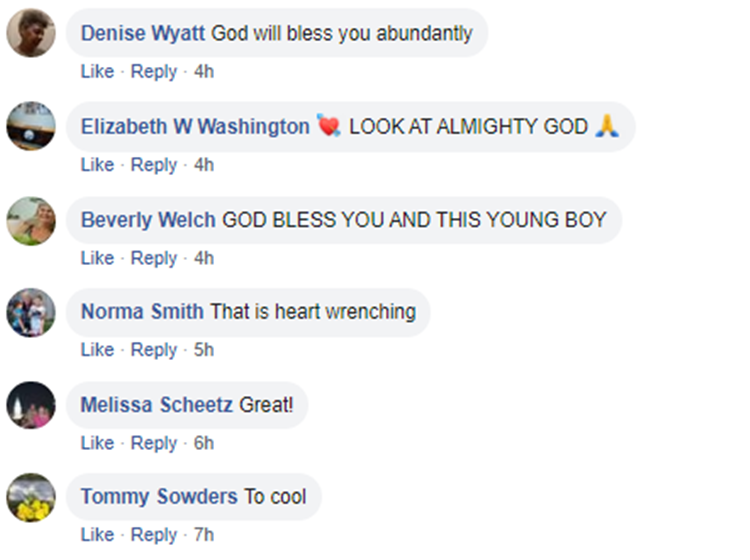Open Tommy Sowders' name link

point(159,497)
